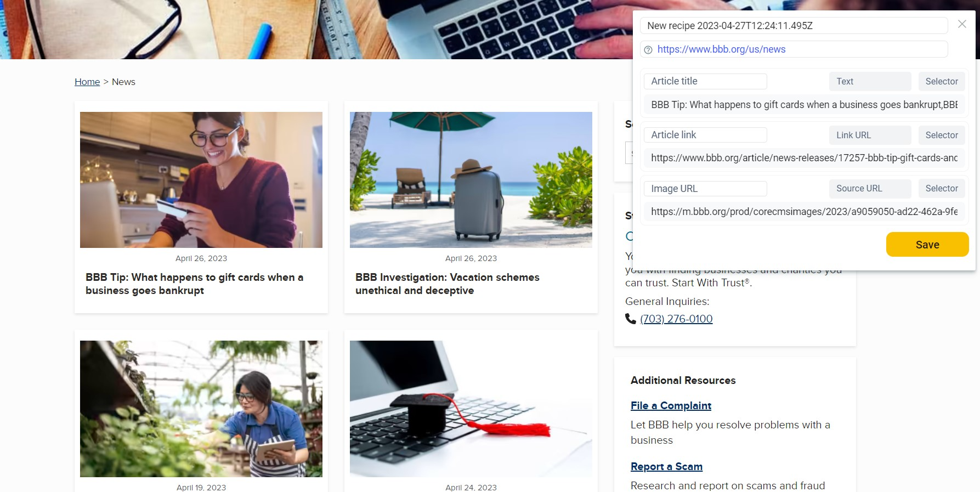Open the gift cards bankruptcy article thumbnail

[201, 180]
